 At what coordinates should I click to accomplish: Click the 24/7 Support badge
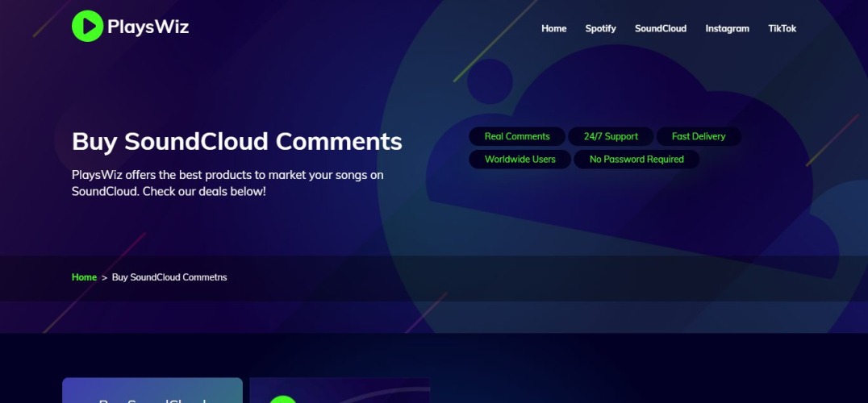click(x=611, y=136)
